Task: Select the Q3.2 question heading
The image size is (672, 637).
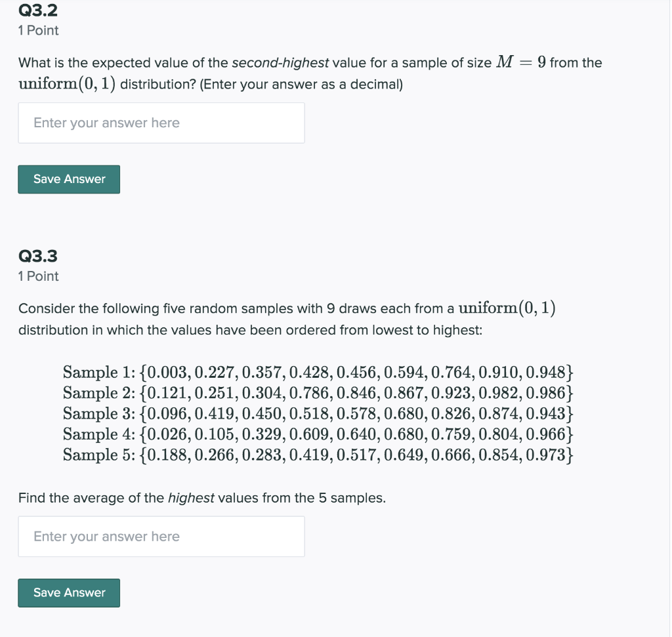Action: [x=36, y=10]
